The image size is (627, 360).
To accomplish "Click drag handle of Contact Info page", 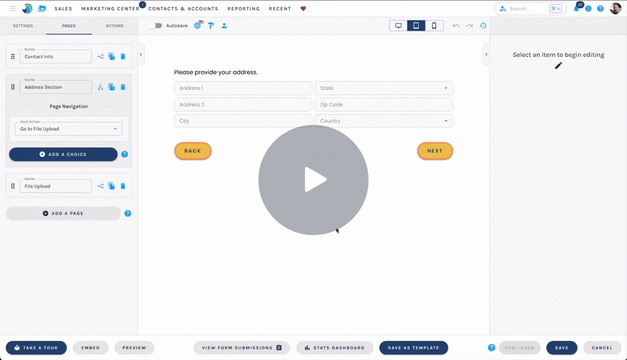I will pos(13,56).
